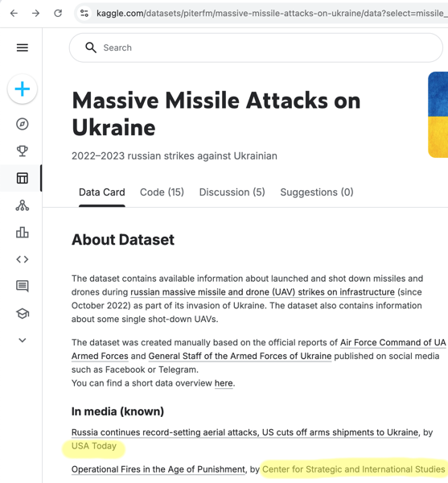Open the Learn graduation cap icon
The width and height of the screenshot is (448, 483).
tap(23, 314)
